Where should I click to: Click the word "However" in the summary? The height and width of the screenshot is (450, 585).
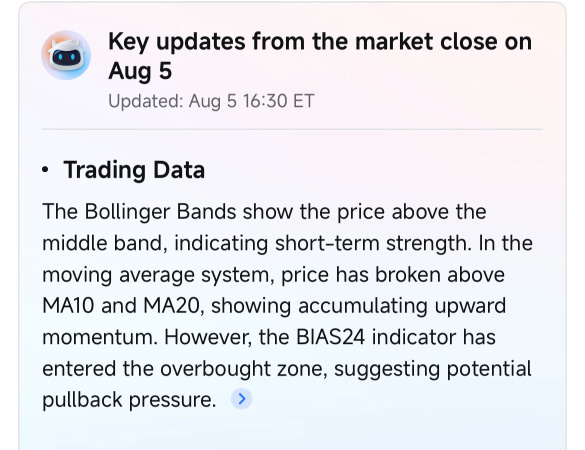point(208,337)
